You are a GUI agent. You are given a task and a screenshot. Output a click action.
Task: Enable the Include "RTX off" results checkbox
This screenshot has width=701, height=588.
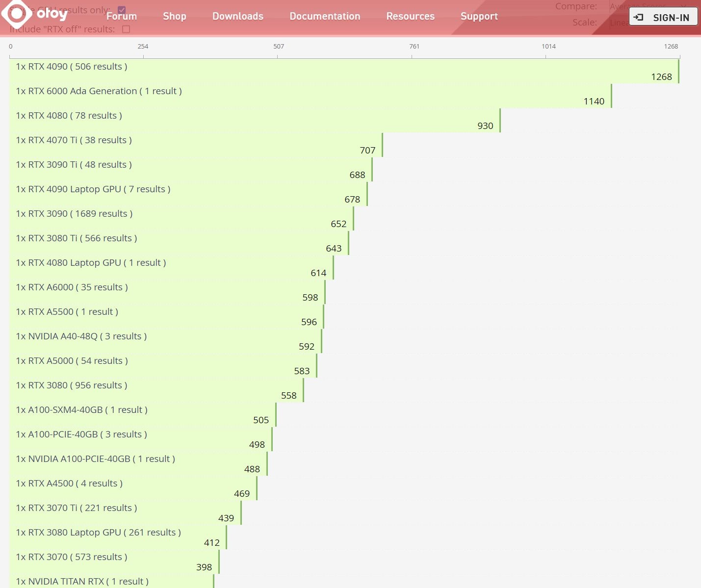[126, 29]
